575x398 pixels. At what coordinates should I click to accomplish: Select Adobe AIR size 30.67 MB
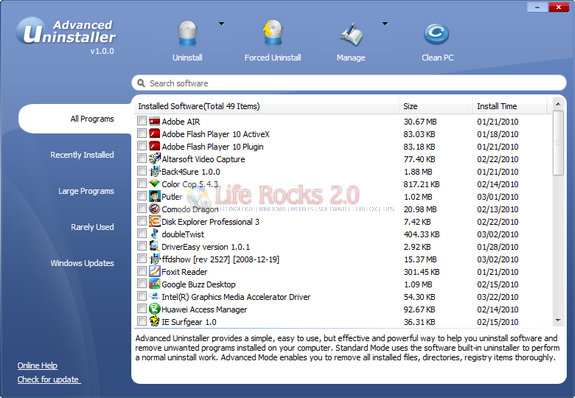pyautogui.click(x=420, y=121)
